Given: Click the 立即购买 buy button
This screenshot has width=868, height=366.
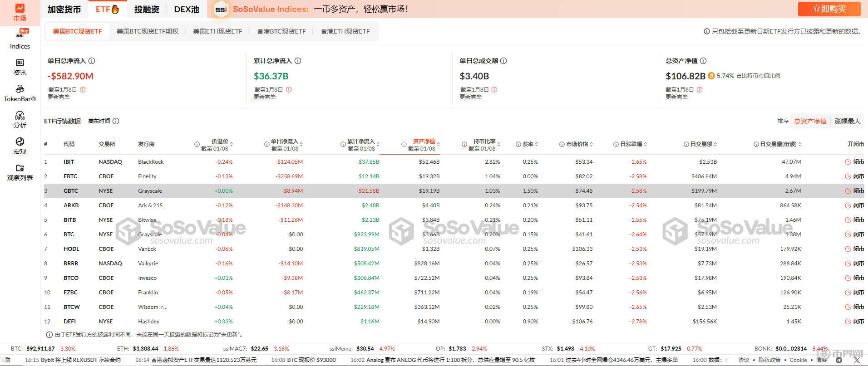Looking at the screenshot, I should coord(829,9).
